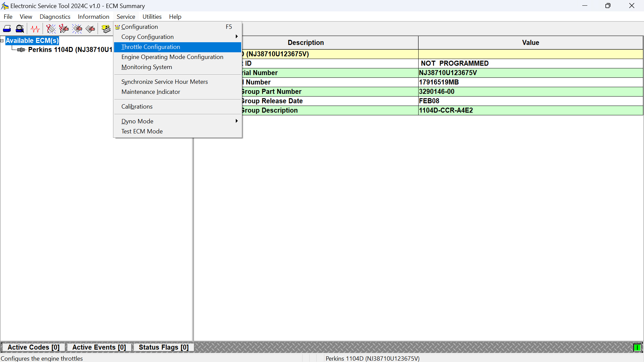
Task: Select Engine Operating Mode Configuration
Action: click(x=178, y=57)
